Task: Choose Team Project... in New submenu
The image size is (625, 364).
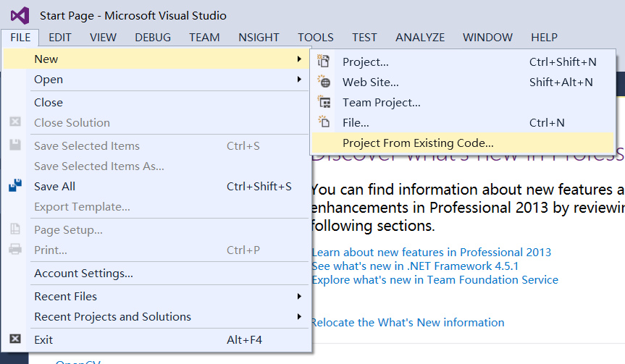Action: [x=463, y=102]
